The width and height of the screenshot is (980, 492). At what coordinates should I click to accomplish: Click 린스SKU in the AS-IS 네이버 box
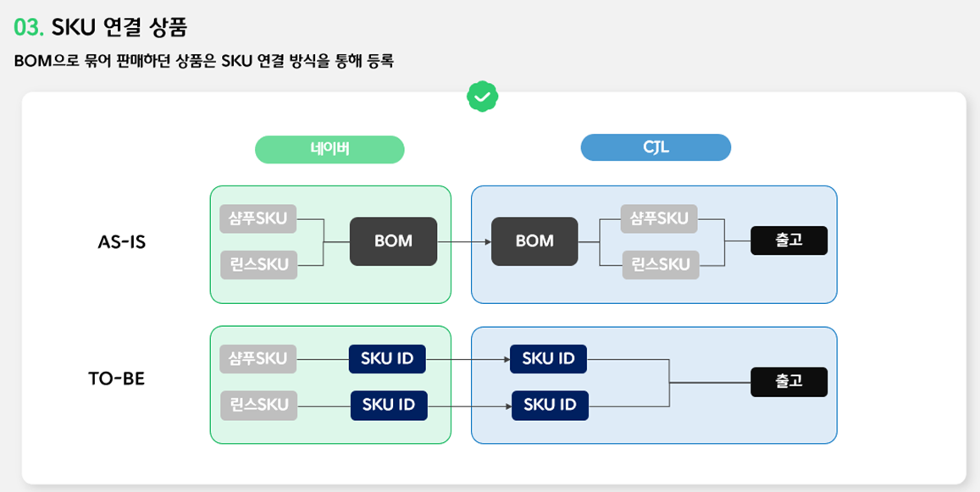(x=259, y=264)
